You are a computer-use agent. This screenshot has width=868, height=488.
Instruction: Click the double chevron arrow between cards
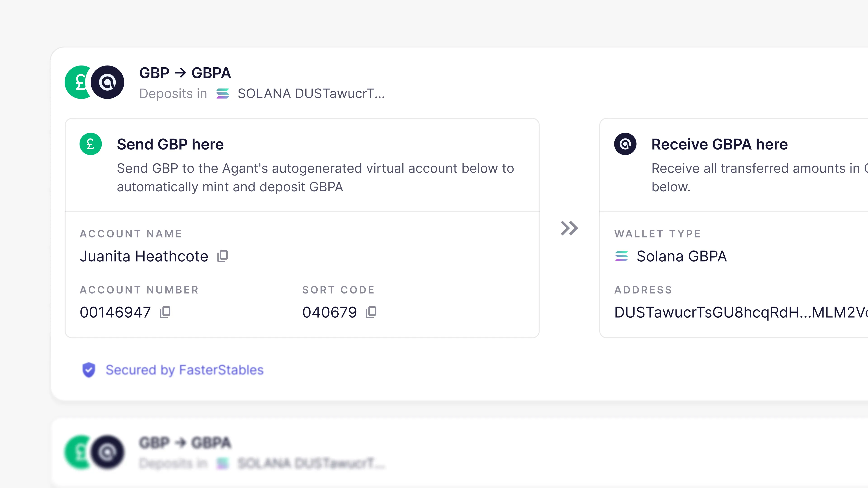569,228
